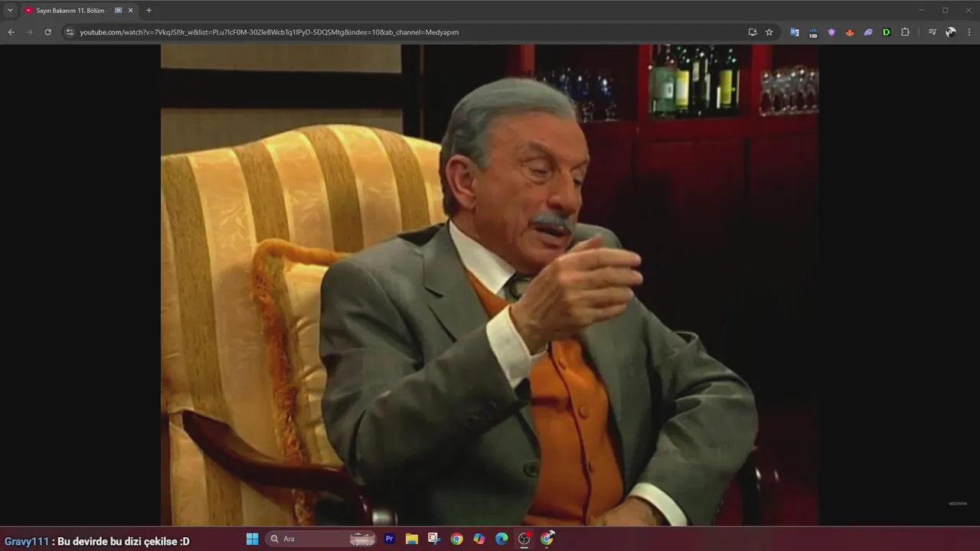Open the MetaMask fox extension

click(850, 32)
